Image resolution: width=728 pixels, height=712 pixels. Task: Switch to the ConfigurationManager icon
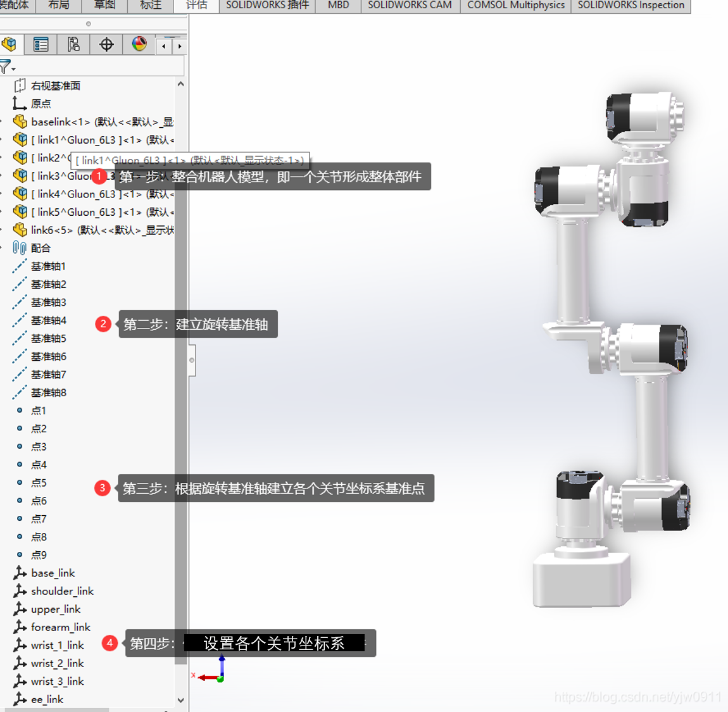click(73, 44)
